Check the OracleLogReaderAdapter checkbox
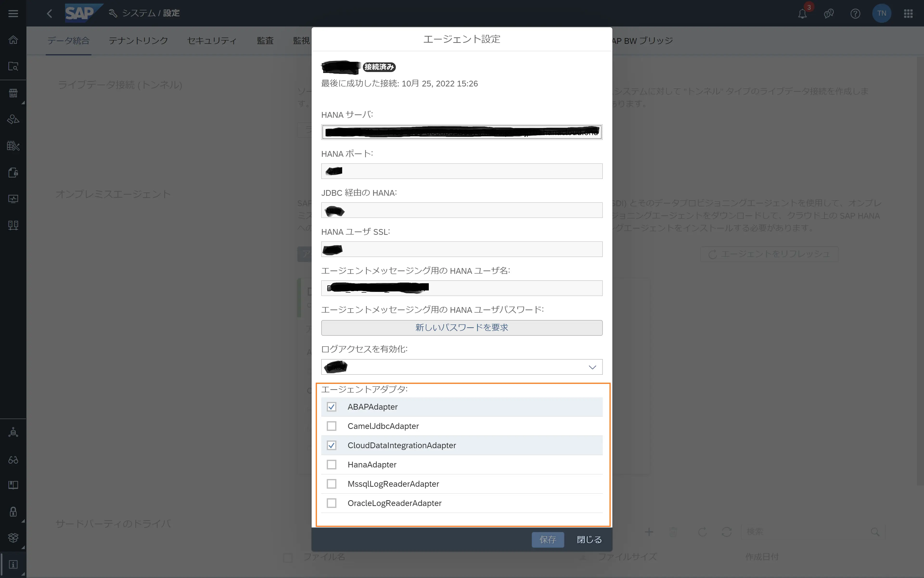Screen dimensions: 924x578 [331, 503]
